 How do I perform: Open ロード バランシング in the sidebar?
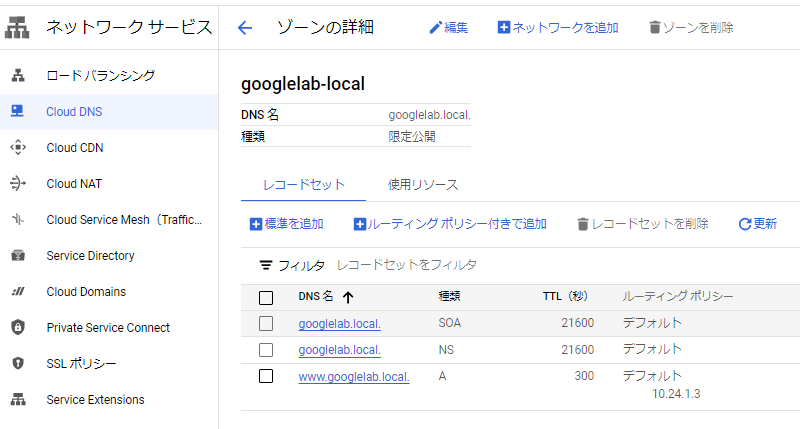100,76
